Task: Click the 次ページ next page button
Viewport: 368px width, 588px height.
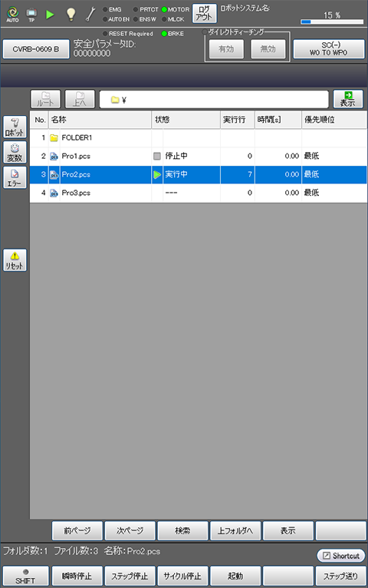Action: point(130,530)
